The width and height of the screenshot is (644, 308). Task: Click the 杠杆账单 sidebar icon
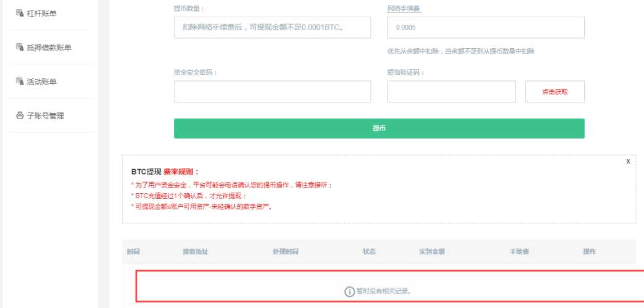[19, 13]
